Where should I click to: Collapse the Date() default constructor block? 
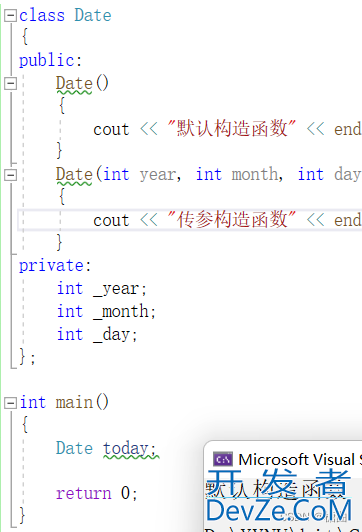coord(11,83)
